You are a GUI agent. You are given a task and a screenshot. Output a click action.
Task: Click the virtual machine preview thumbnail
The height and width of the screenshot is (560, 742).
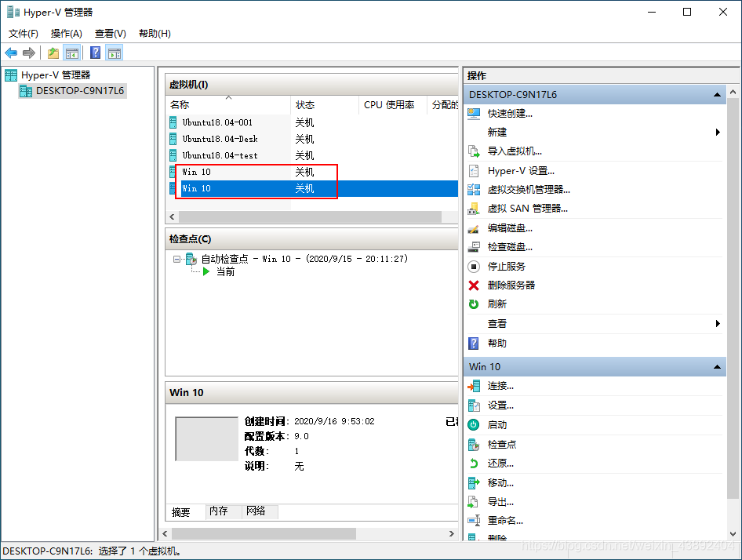[207, 438]
